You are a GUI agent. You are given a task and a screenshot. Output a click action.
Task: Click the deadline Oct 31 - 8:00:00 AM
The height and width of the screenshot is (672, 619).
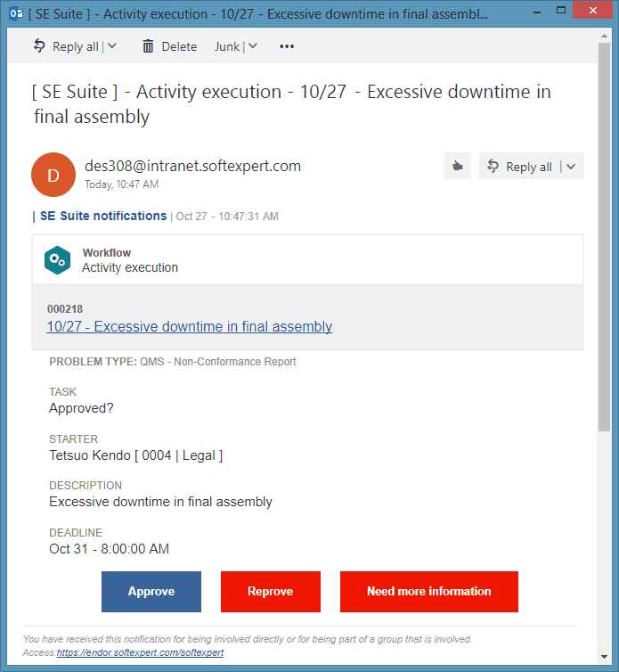tap(110, 549)
